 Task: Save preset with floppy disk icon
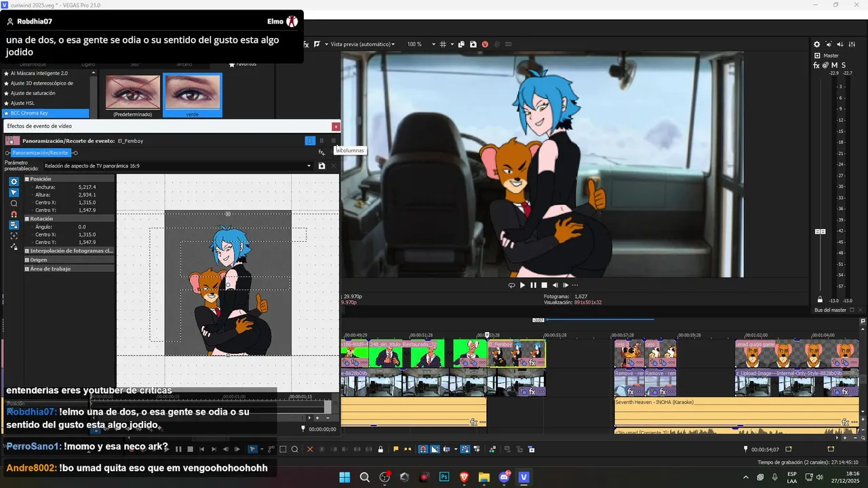point(321,166)
